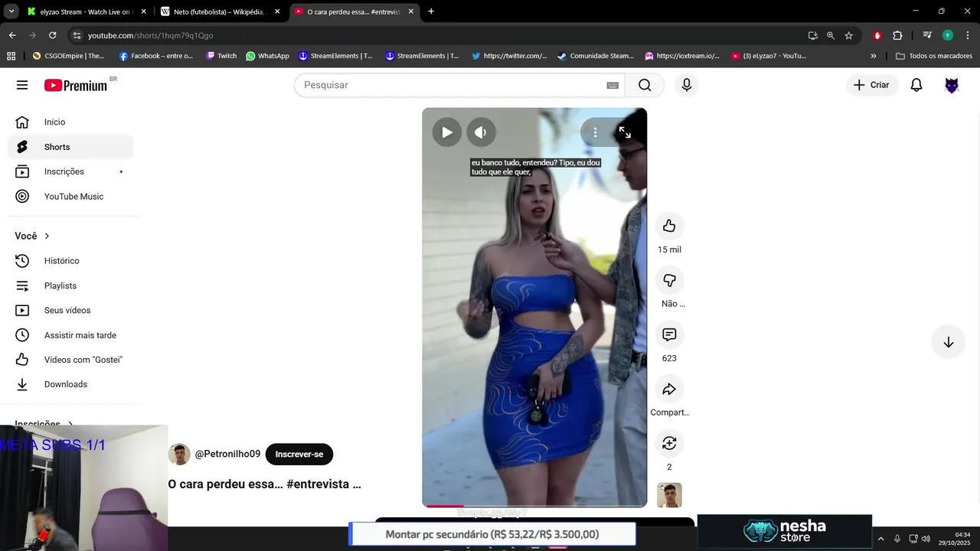Like the Short with thumbs up
The width and height of the screenshot is (980, 551).
669,226
